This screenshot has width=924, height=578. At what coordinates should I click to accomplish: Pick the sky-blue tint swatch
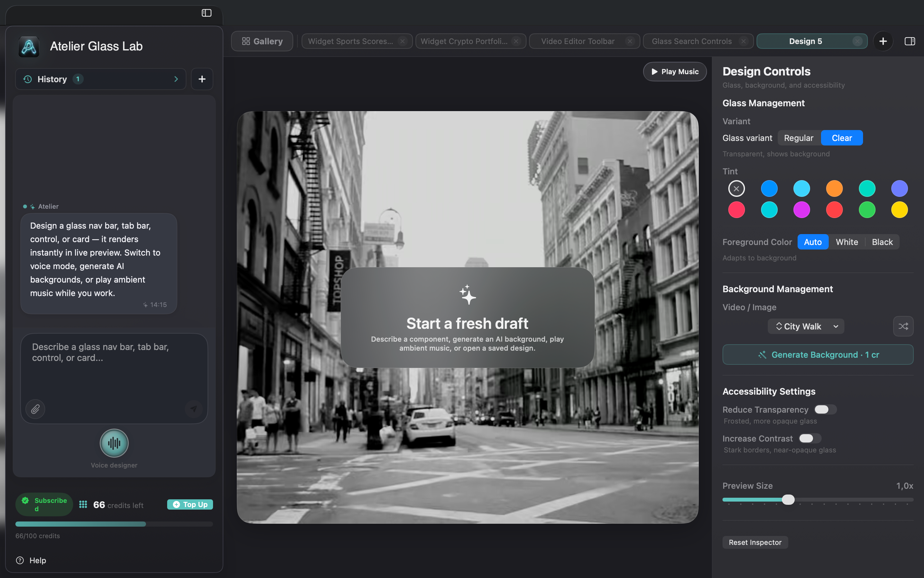click(x=801, y=188)
